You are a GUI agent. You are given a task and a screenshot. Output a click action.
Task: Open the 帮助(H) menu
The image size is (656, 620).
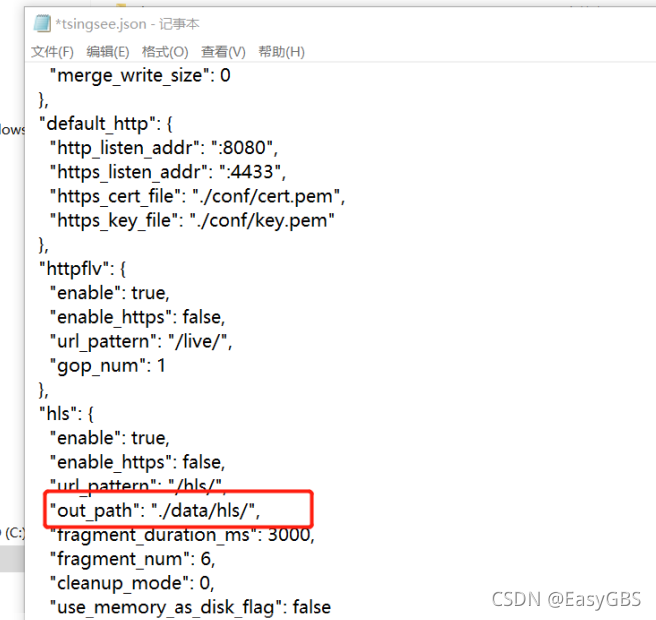click(x=282, y=52)
